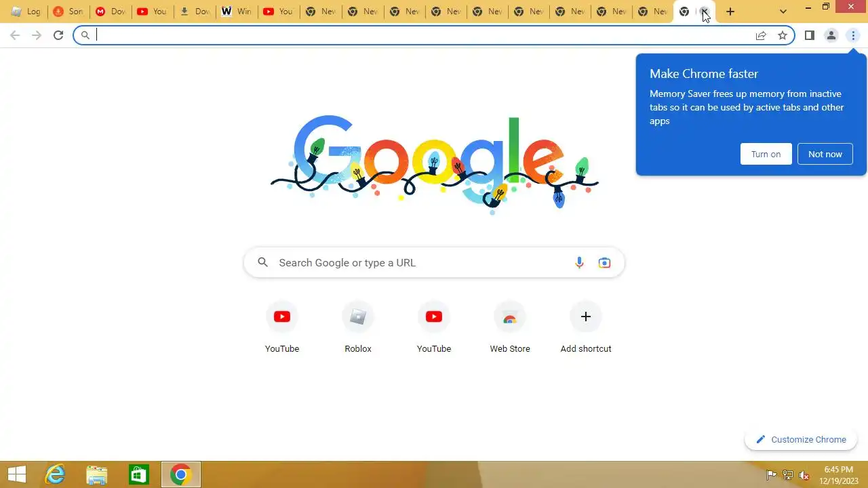Click the magnifier in Google search box
This screenshot has height=488, width=868.
263,262
